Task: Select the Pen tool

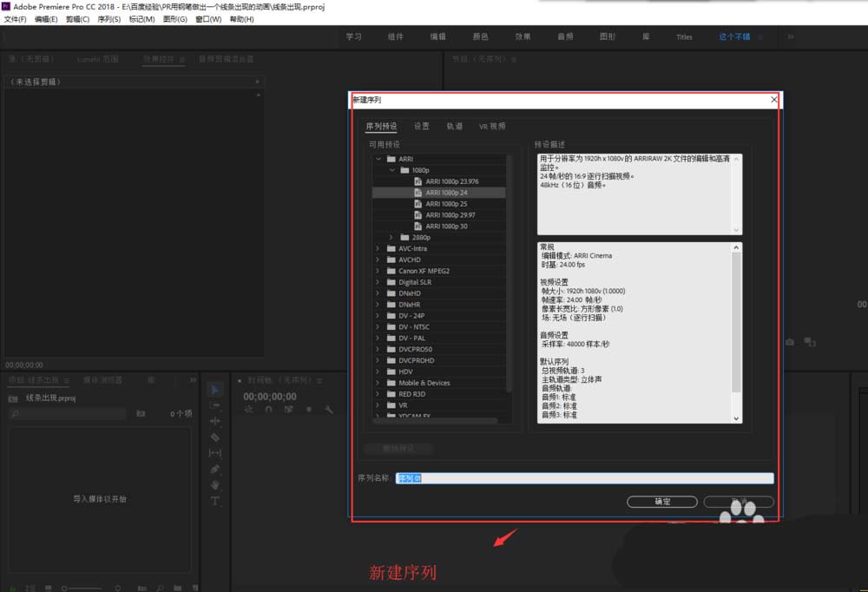Action: pos(214,470)
